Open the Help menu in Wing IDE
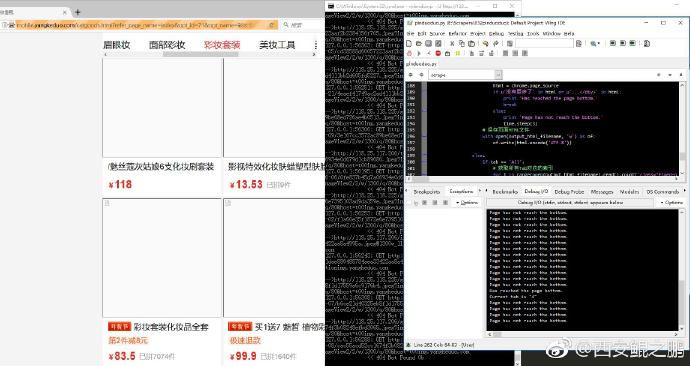The height and width of the screenshot is (366, 690). [x=569, y=33]
